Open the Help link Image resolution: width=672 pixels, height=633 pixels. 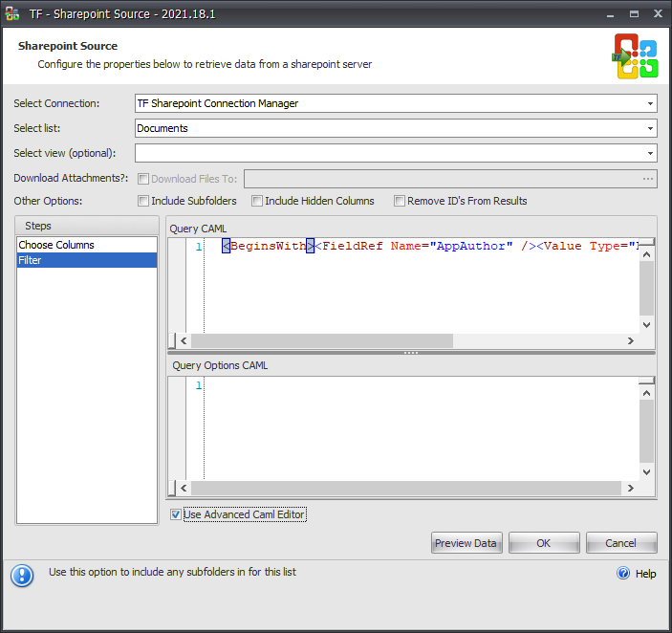point(645,574)
